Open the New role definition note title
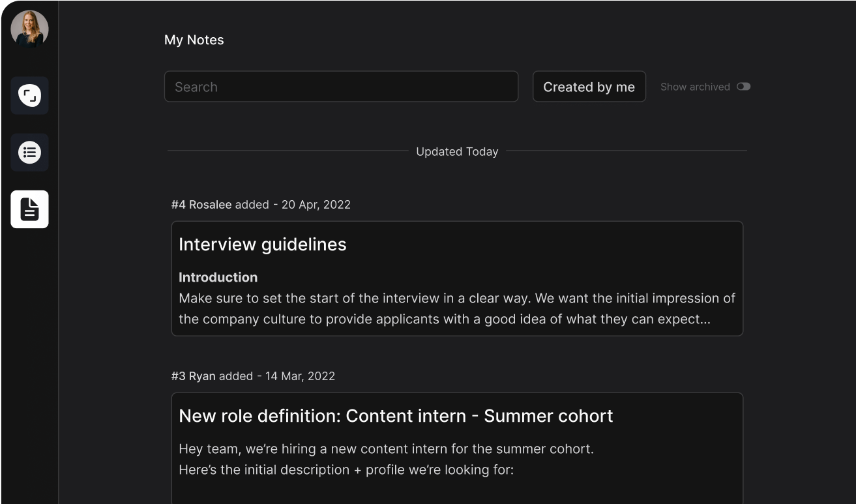Screen dimensions: 856x504 [395, 416]
